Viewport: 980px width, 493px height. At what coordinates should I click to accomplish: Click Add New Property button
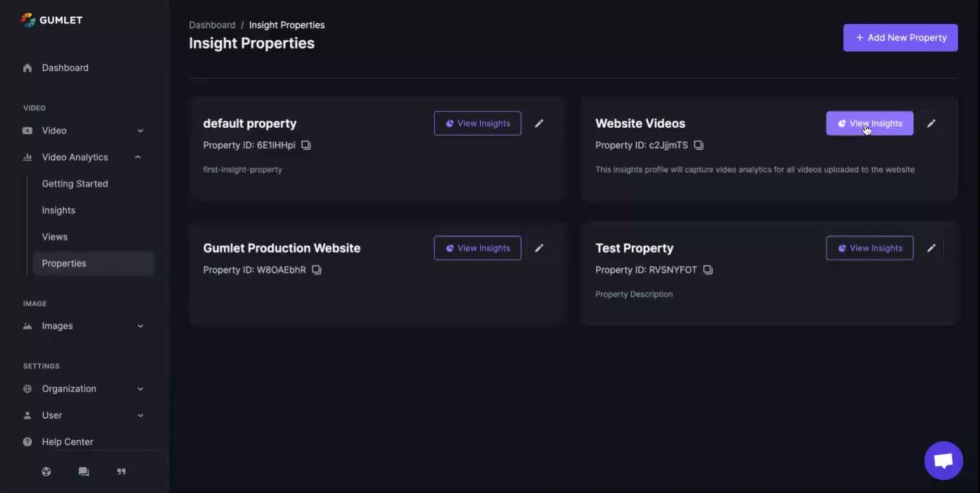pyautogui.click(x=900, y=38)
